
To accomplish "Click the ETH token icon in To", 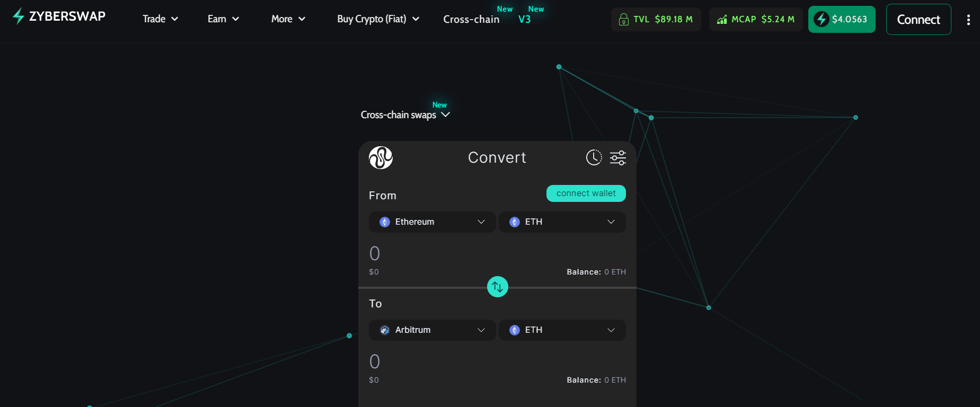I will (515, 330).
